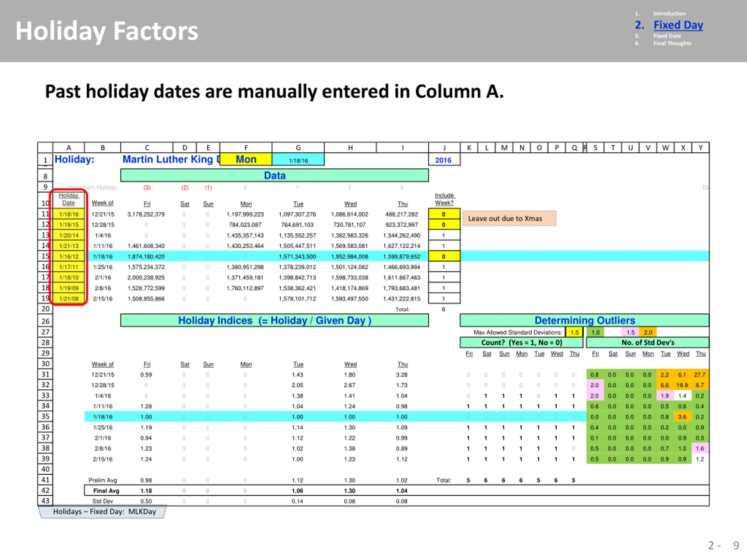
Task: Click column header A
Action: (x=69, y=148)
